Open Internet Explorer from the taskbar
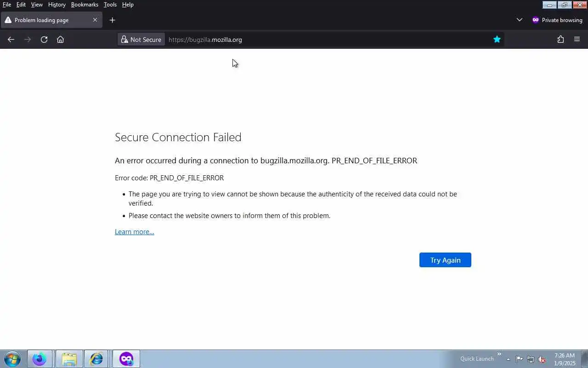The height and width of the screenshot is (368, 588). click(96, 359)
